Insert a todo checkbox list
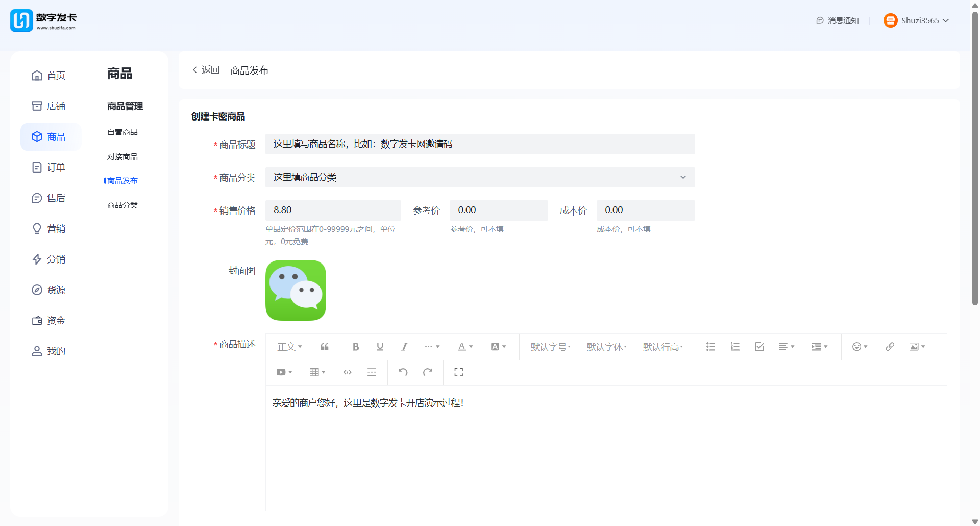The image size is (980, 526). coord(759,347)
